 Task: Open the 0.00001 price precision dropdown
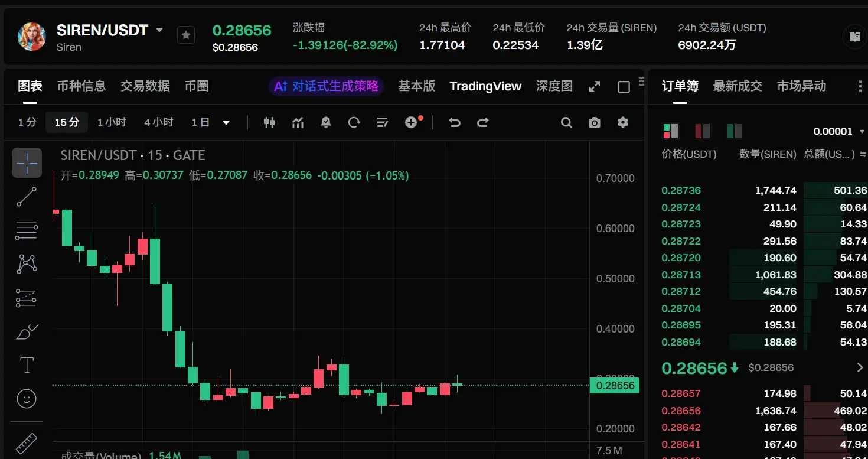(x=839, y=131)
